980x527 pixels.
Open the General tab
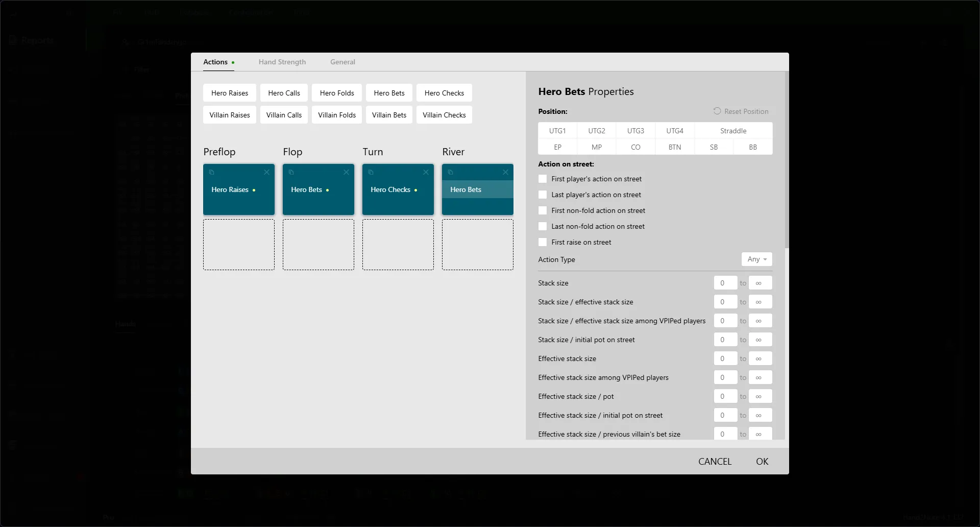(x=342, y=62)
